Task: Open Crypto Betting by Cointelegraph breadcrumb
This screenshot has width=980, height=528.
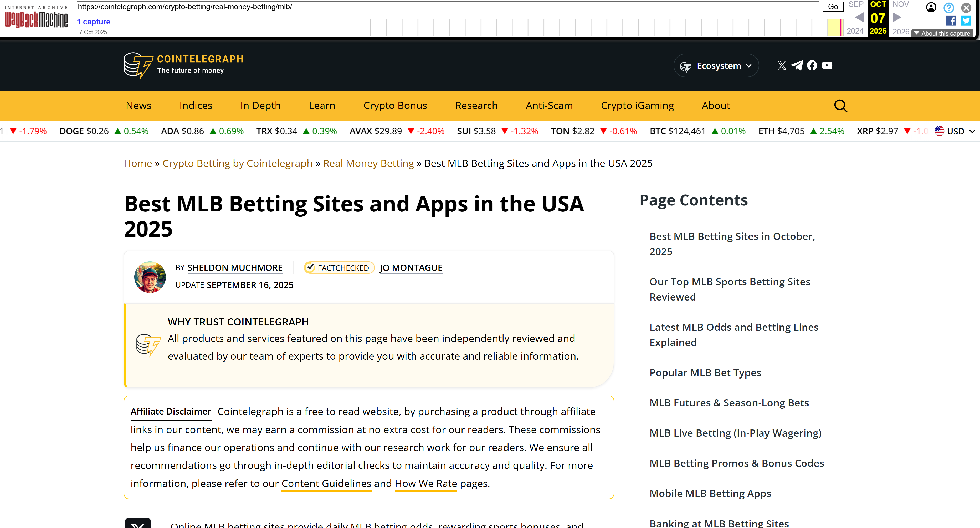Action: pyautogui.click(x=237, y=163)
